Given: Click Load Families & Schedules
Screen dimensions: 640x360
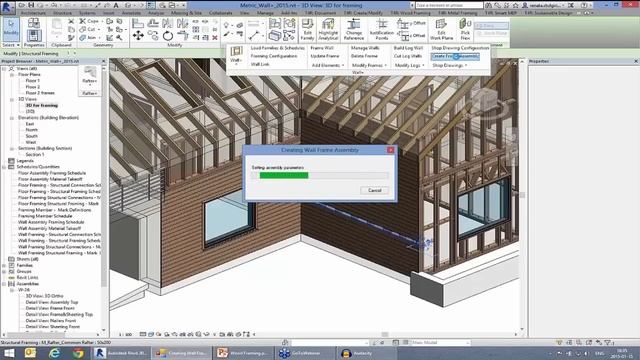Looking at the screenshot, I should pos(278,48).
